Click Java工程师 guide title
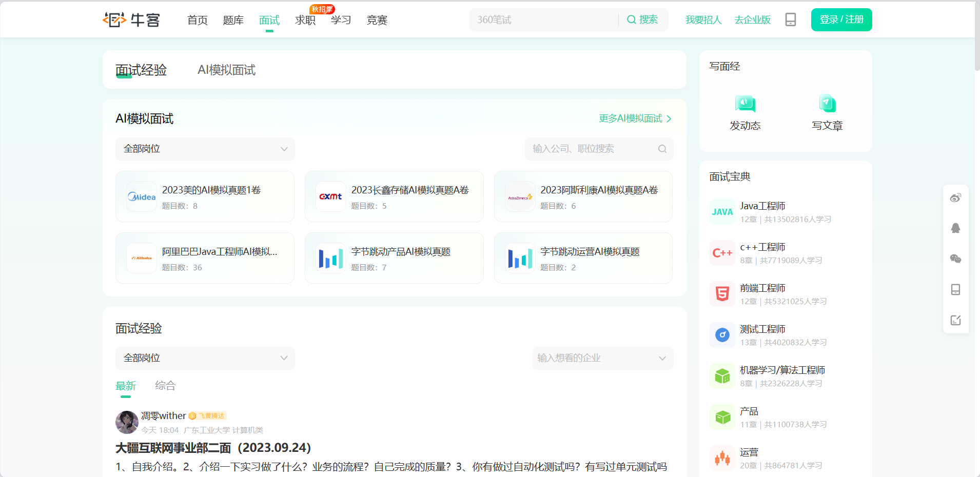This screenshot has width=980, height=477. tap(762, 206)
